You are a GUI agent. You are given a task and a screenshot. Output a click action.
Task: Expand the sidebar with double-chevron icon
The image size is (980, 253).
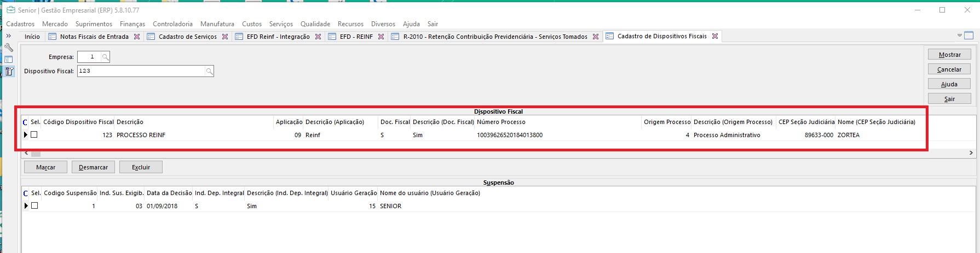(x=8, y=36)
